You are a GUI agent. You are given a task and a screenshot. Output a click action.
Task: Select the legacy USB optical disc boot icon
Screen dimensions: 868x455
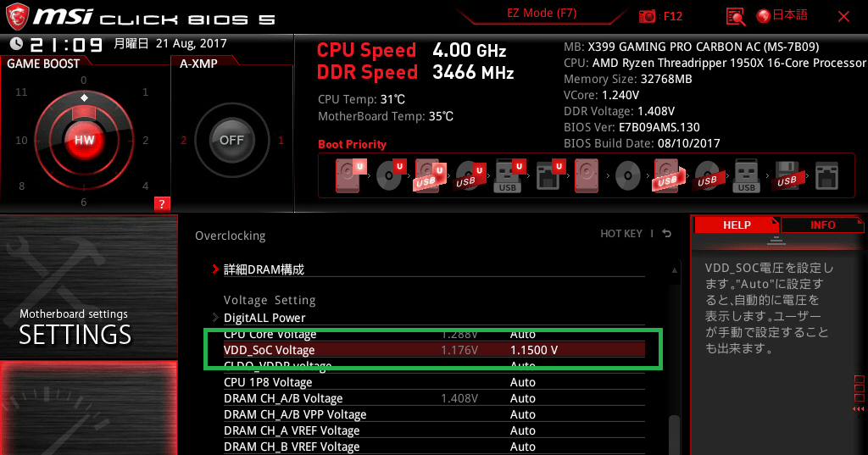tap(707, 176)
